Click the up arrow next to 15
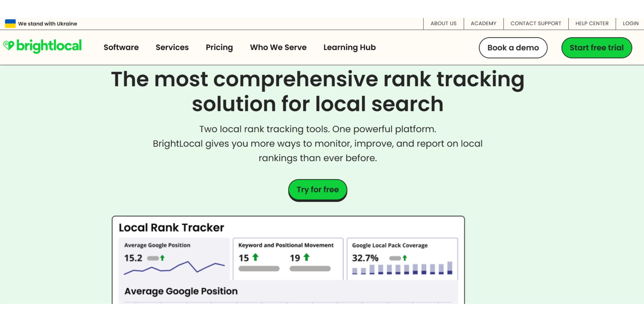 coord(255,257)
